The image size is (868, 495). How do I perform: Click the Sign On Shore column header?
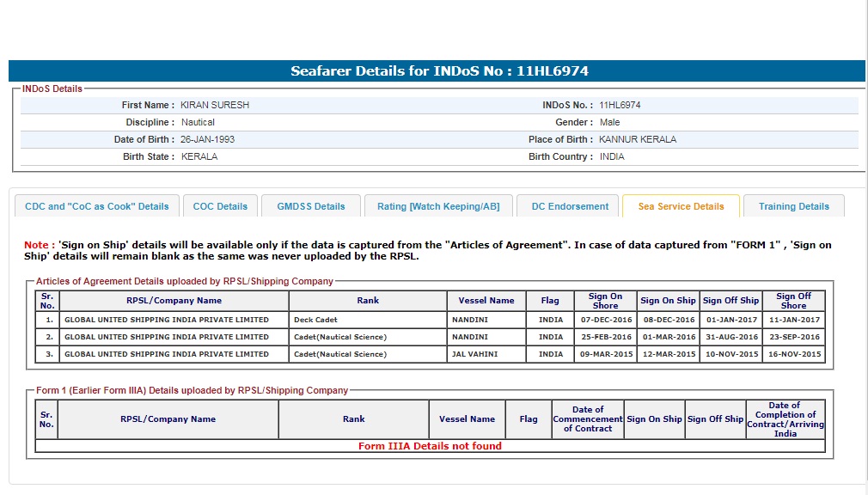(x=605, y=301)
